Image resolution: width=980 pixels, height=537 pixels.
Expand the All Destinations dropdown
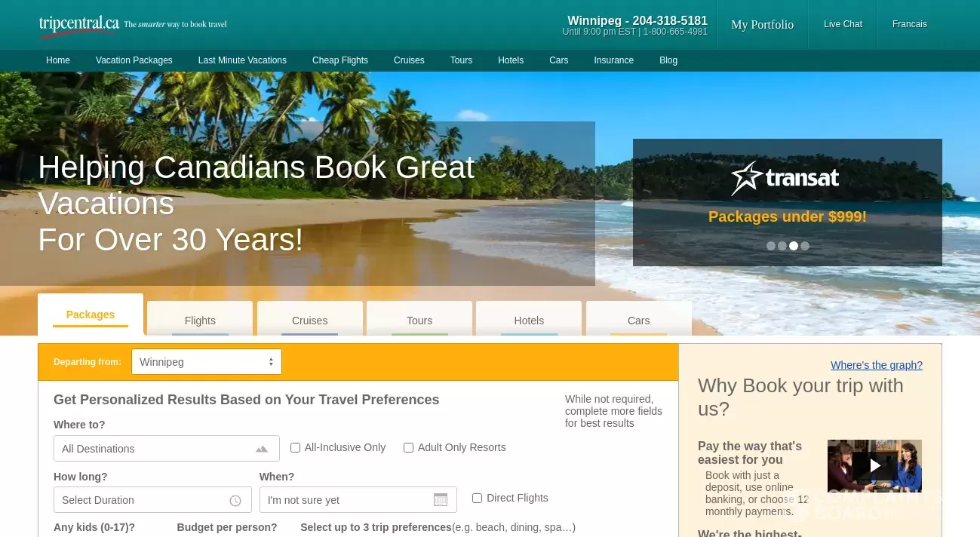tap(167, 449)
